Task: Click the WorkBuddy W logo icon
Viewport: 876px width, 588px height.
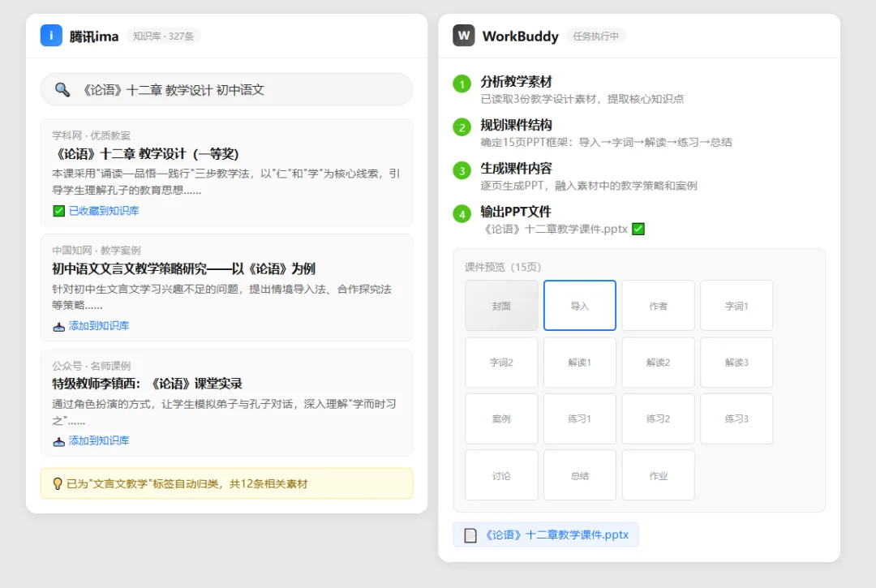Action: pos(464,36)
